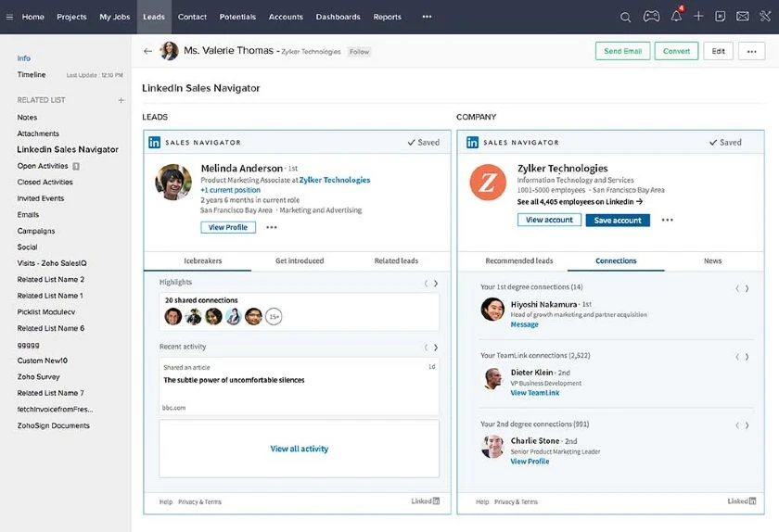Image resolution: width=779 pixels, height=532 pixels.
Task: Open the Potentials module
Action: coord(237,17)
